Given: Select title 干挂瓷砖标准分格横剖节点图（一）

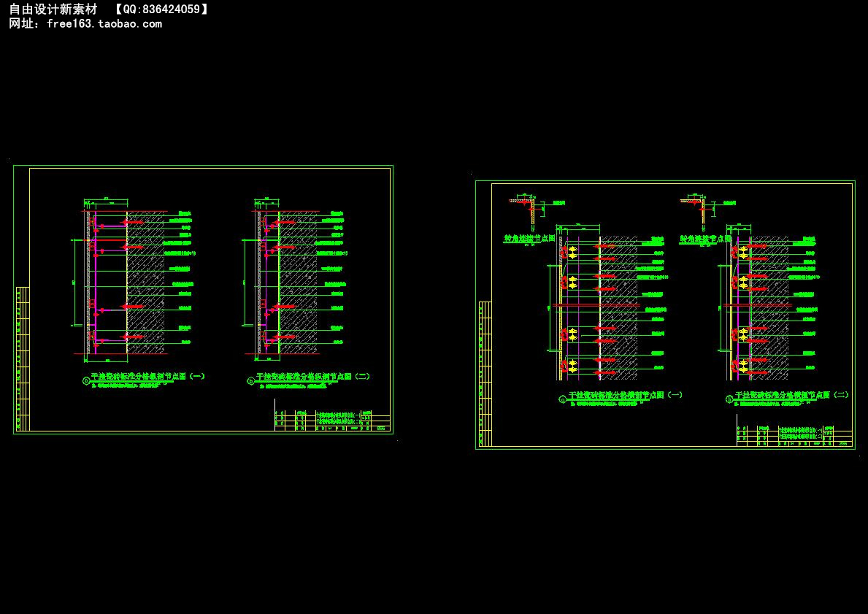Looking at the screenshot, I should (625, 395).
